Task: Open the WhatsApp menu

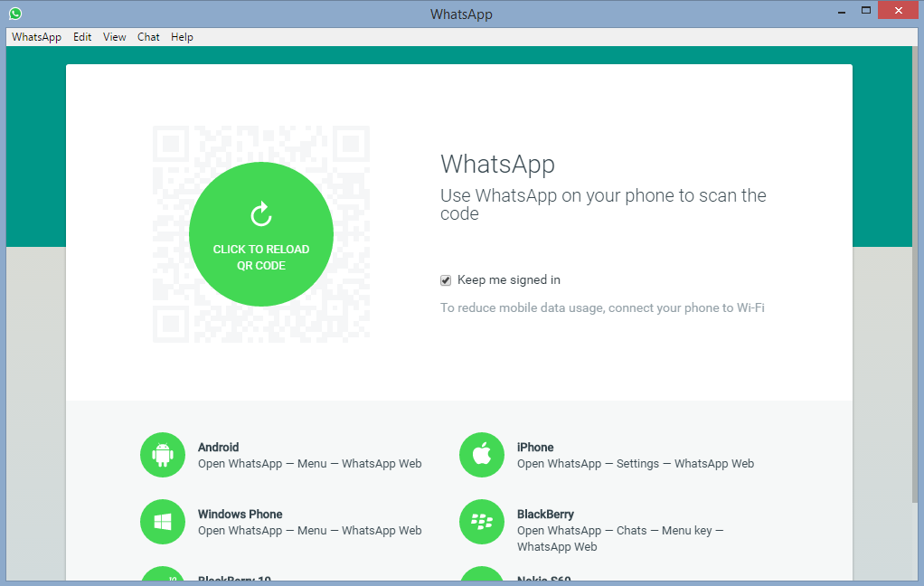Action: point(36,36)
